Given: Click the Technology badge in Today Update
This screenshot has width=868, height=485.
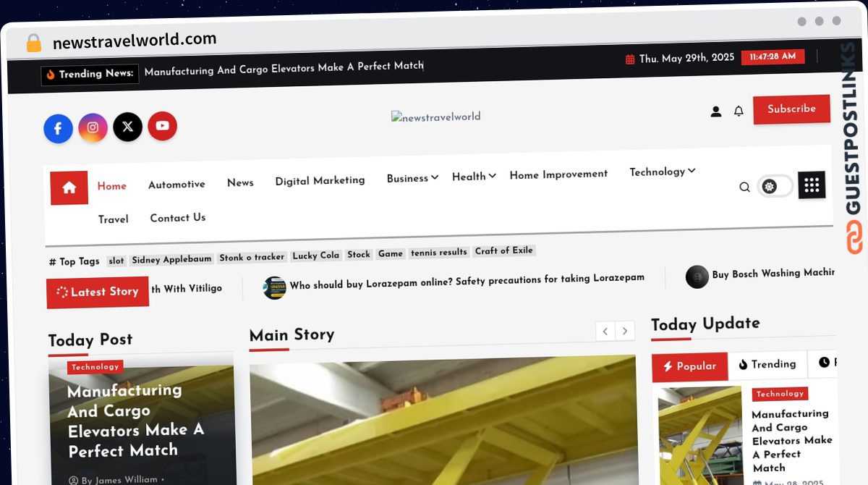Looking at the screenshot, I should pos(780,394).
